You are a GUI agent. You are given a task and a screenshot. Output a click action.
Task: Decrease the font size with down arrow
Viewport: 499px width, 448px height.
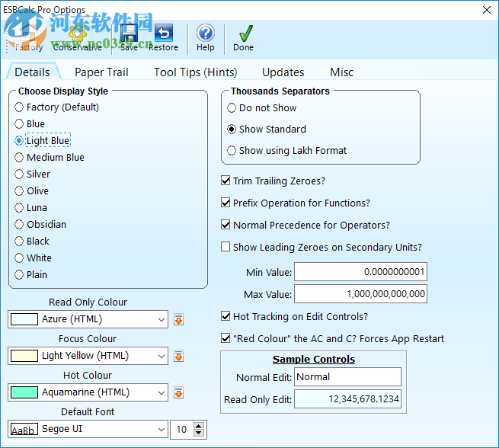199,433
